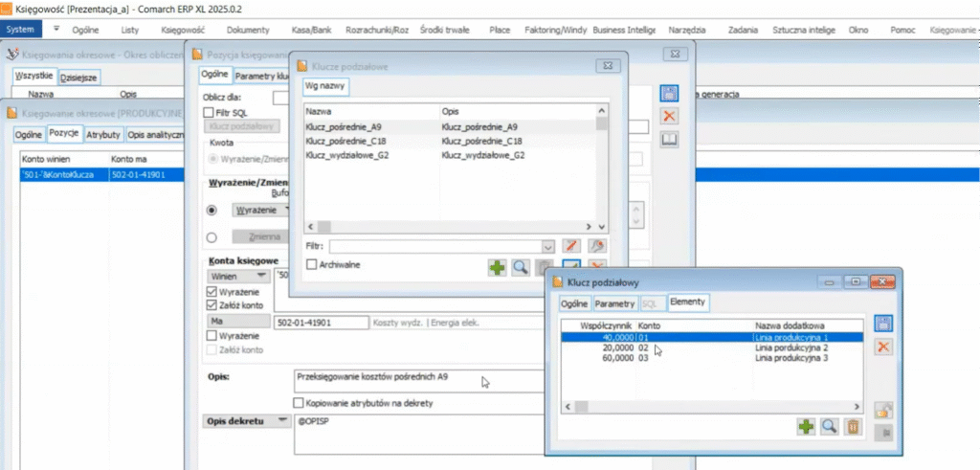The height and width of the screenshot is (470, 980).
Task: Switch to Atrybuty tab in Księgowanie okresowe
Action: [x=103, y=134]
